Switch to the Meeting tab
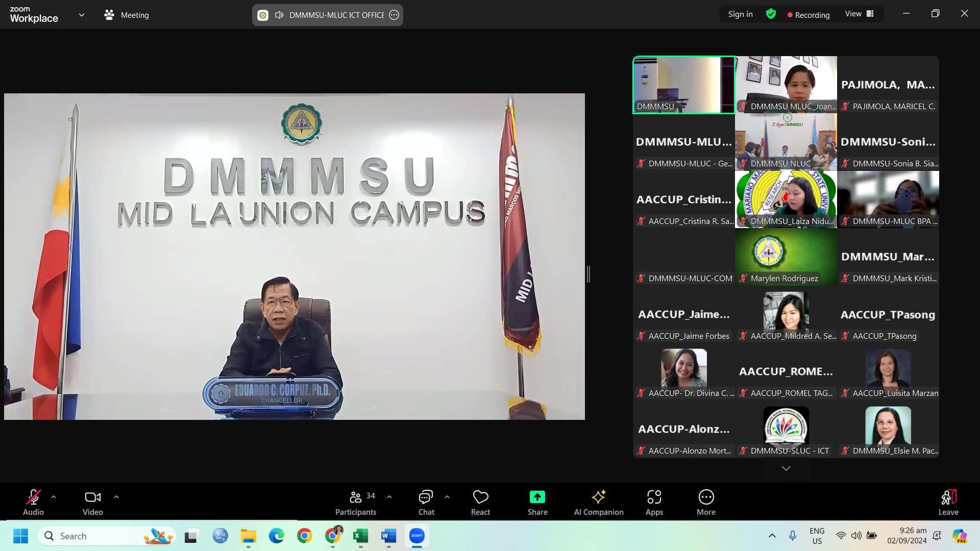 point(127,15)
